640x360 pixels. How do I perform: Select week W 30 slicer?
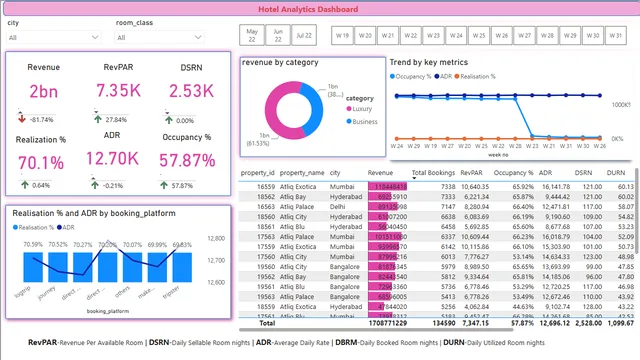tap(593, 36)
